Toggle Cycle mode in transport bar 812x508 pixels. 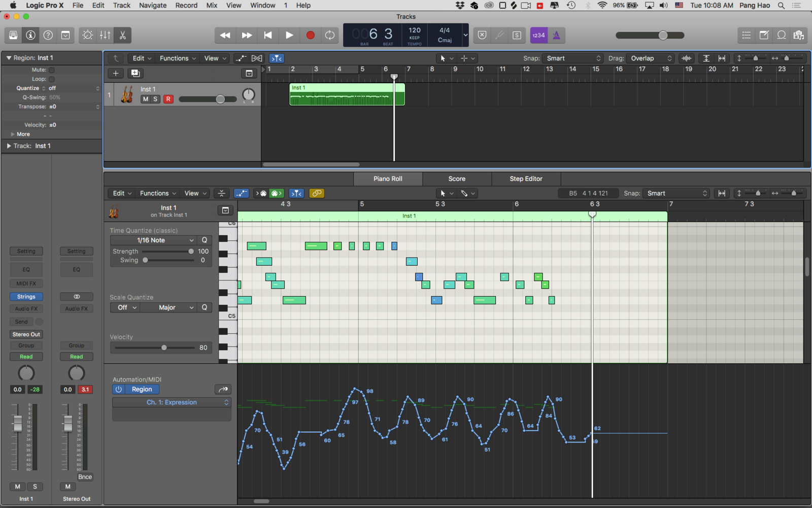click(330, 35)
